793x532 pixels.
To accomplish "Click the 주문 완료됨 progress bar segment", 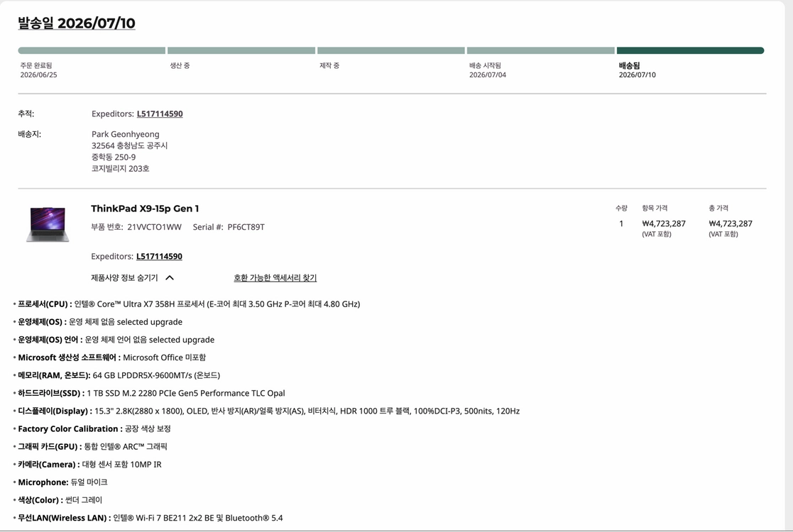I will tap(92, 50).
